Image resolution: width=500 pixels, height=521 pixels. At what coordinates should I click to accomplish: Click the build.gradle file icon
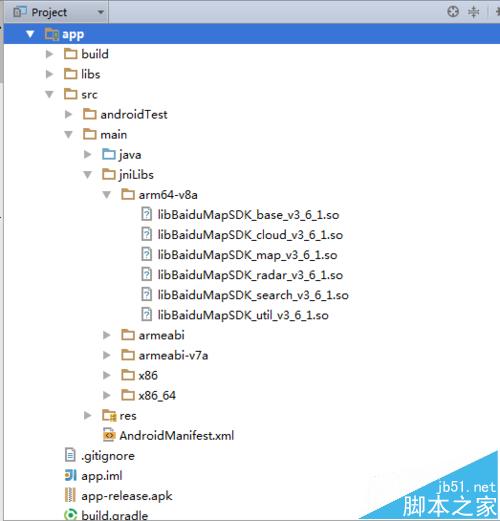[70, 515]
